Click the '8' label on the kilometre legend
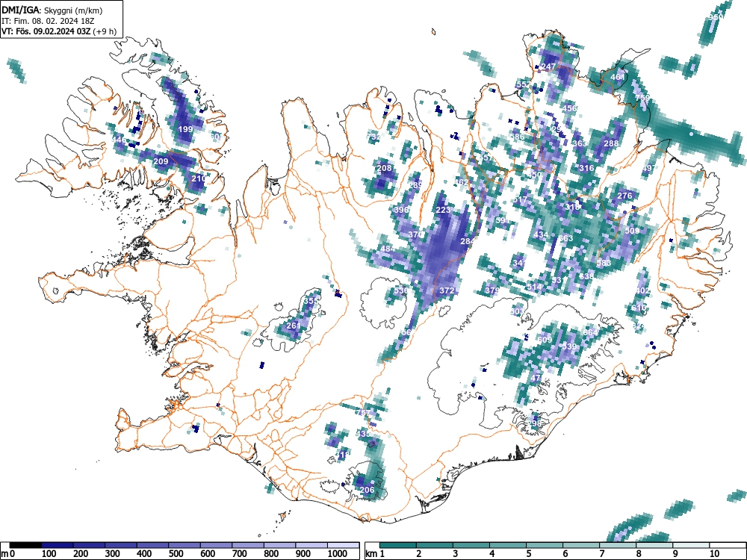This screenshot has height=560, width=747. (639, 554)
